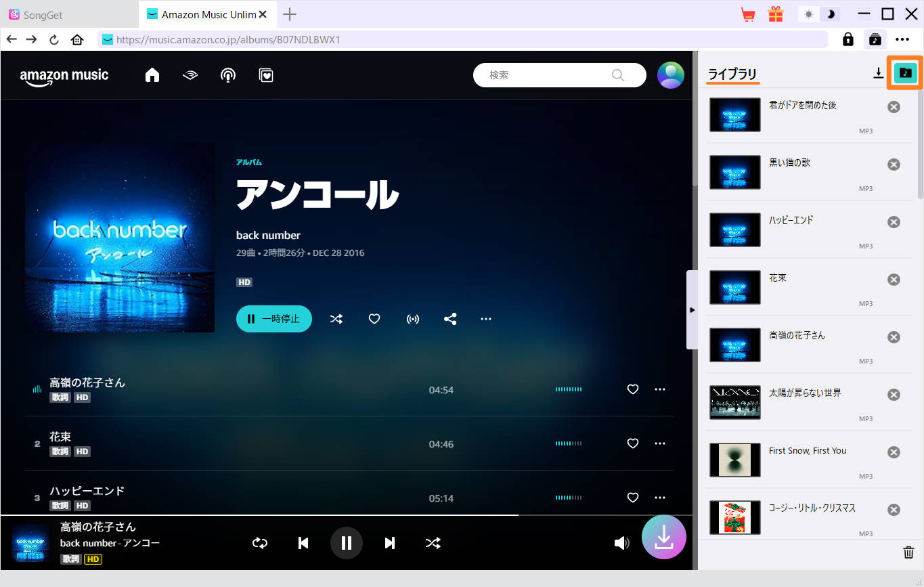This screenshot has width=924, height=587.
Task: Open the podcasts icon in Amazon Music navigation
Action: click(228, 75)
